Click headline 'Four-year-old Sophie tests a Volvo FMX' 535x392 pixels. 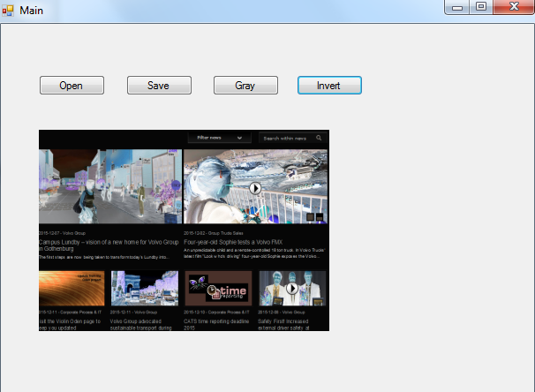pos(233,242)
